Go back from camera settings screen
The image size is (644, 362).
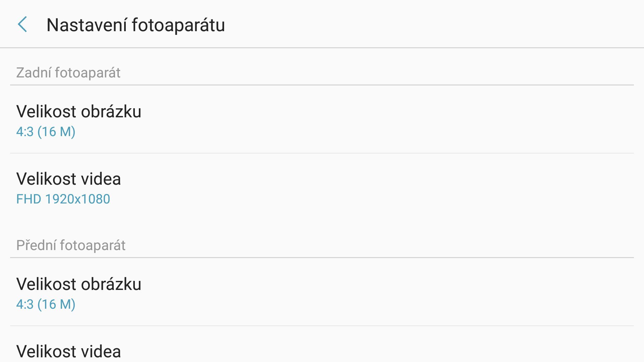click(22, 24)
